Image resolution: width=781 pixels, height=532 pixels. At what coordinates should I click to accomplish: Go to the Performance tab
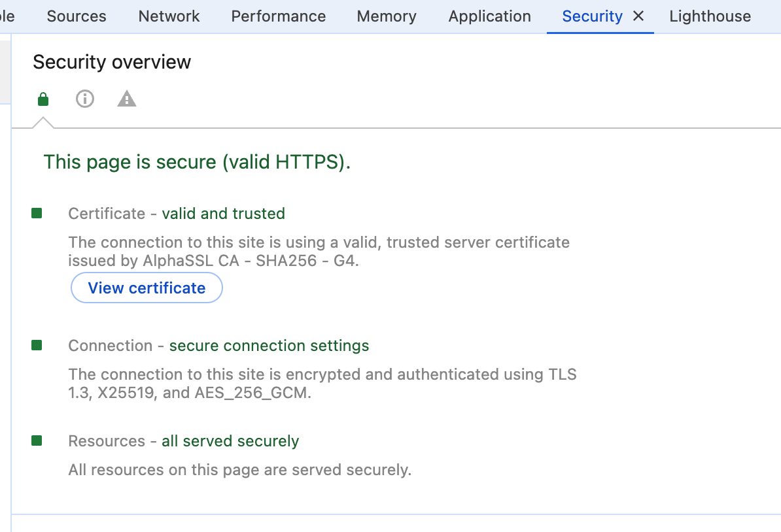pyautogui.click(x=278, y=16)
